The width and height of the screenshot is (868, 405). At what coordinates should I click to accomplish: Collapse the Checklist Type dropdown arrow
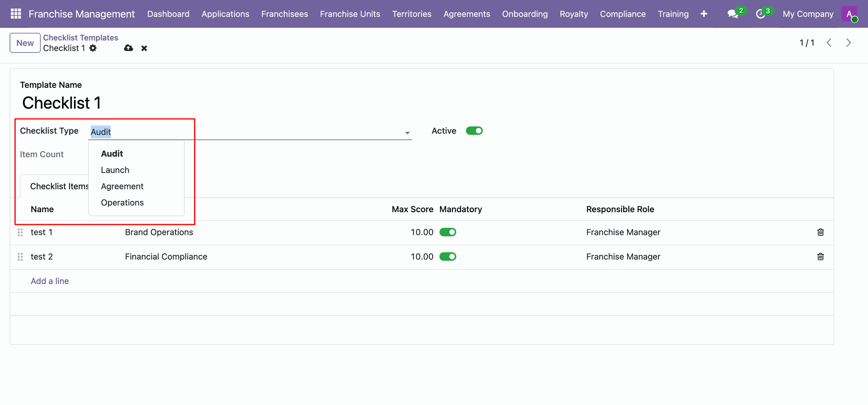pos(407,133)
